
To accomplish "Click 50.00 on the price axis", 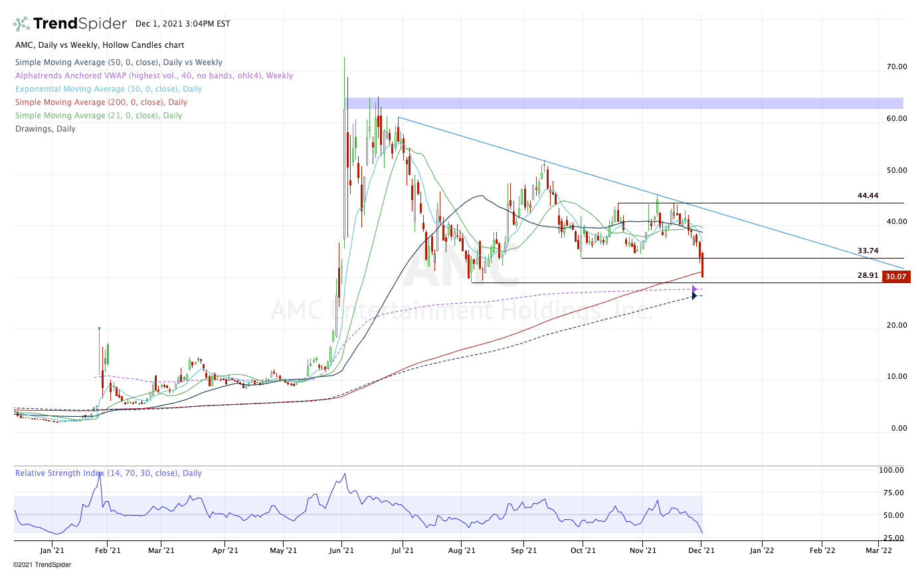I will click(897, 171).
